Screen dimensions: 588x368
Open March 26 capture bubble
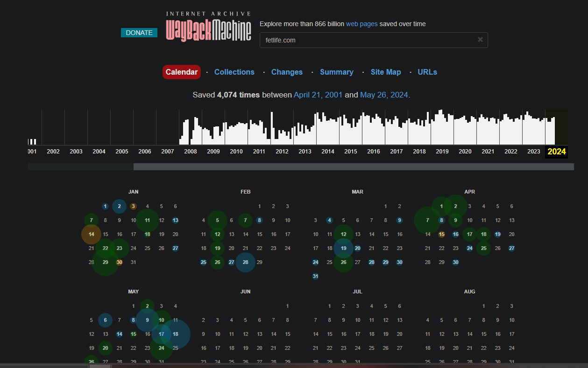[x=344, y=262]
